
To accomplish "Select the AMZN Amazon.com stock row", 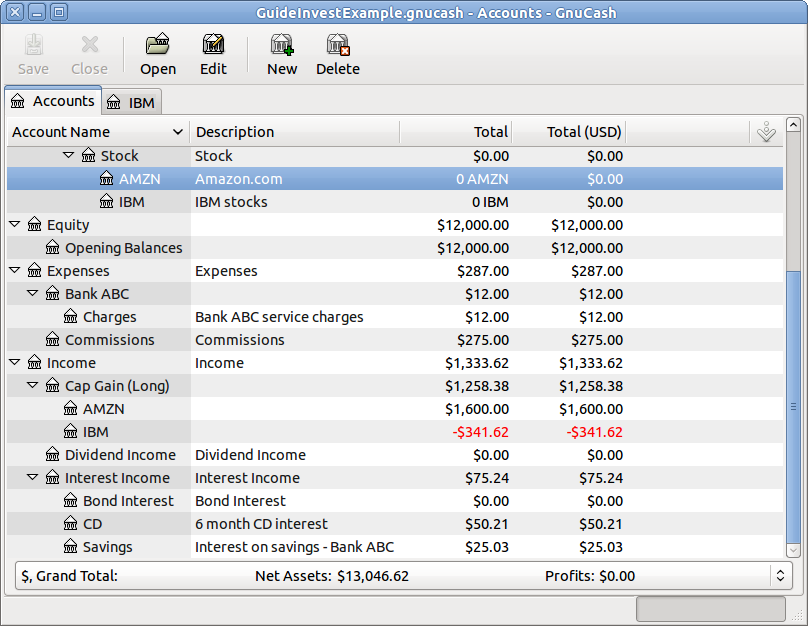I will (x=395, y=179).
